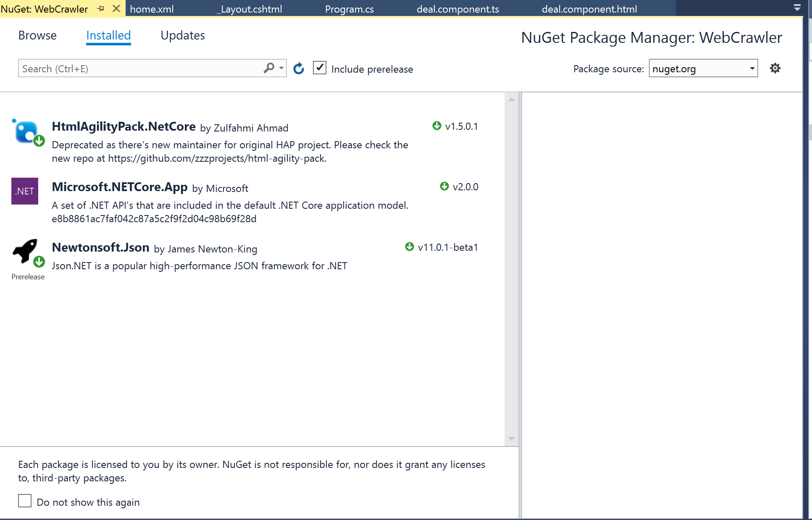
Task: Click the Json.NET framework description text
Action: tap(200, 266)
